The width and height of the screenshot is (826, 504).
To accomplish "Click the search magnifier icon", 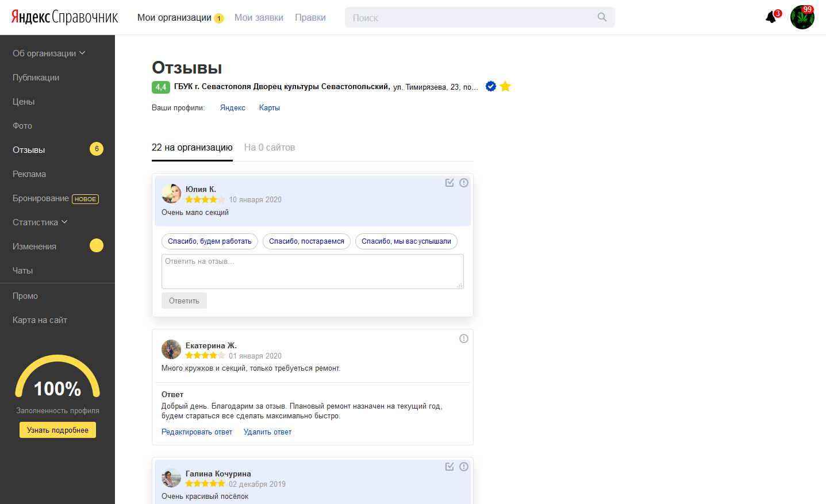I will (602, 17).
